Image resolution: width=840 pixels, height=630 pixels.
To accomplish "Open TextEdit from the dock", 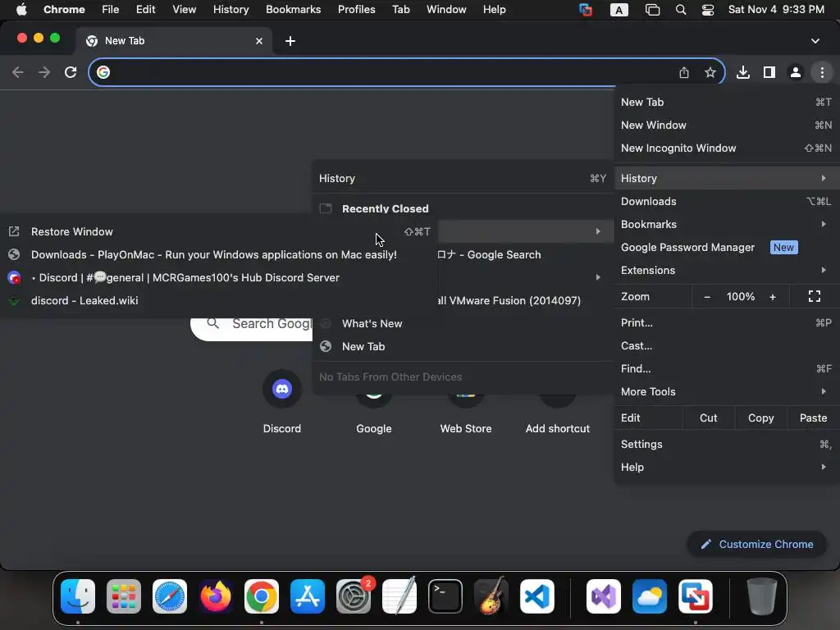I will pyautogui.click(x=399, y=596).
